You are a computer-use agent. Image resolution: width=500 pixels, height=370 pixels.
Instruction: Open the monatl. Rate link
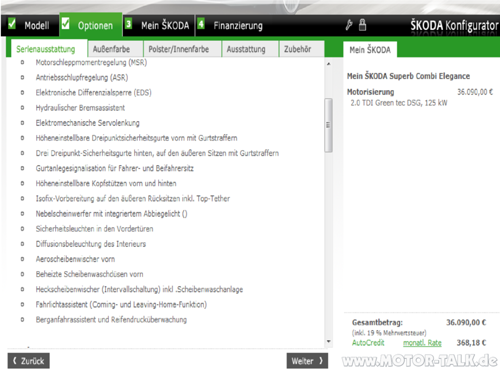coord(422,343)
